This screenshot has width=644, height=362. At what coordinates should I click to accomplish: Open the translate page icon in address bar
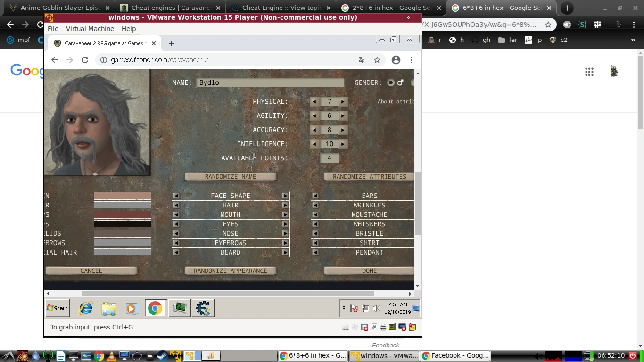362,60
